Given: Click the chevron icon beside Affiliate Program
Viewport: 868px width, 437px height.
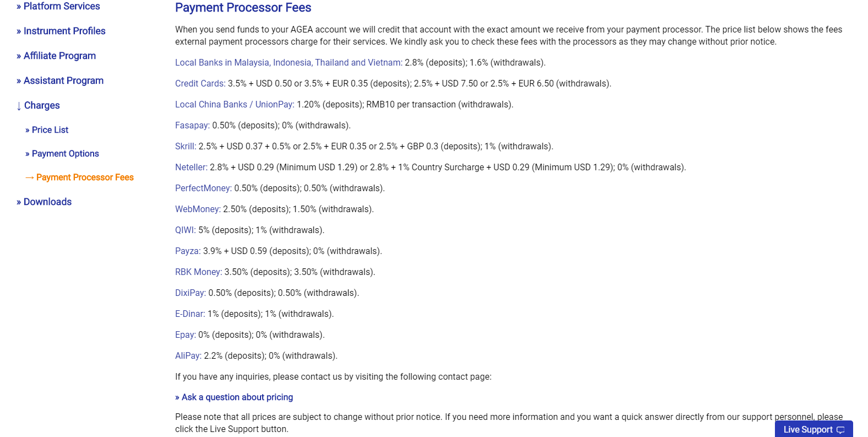Looking at the screenshot, I should pos(19,56).
